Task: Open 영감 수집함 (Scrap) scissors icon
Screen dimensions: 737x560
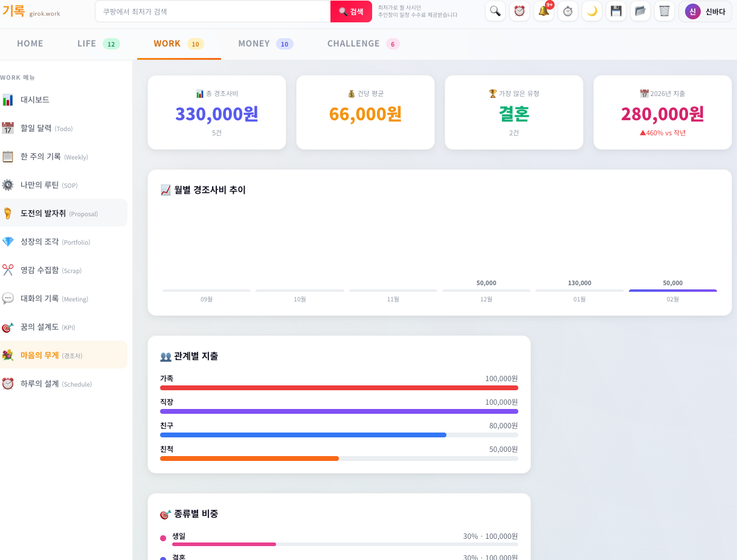Action: [x=8, y=270]
